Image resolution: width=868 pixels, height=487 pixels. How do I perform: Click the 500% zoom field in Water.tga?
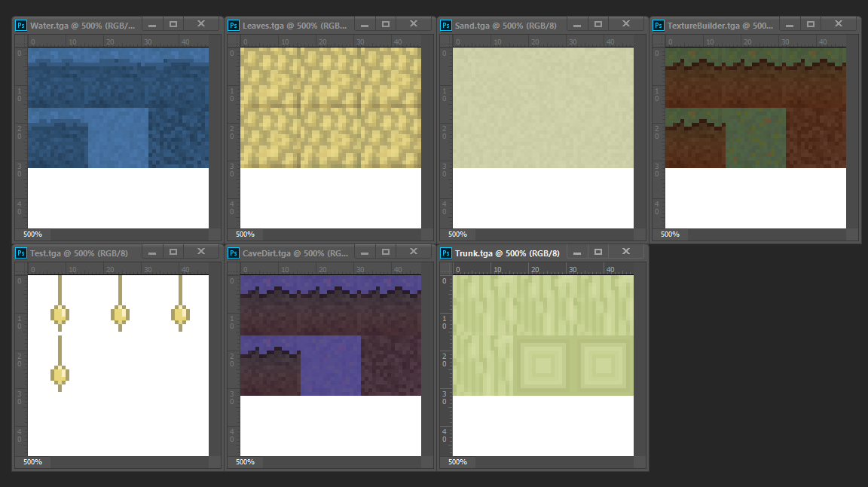tap(32, 234)
